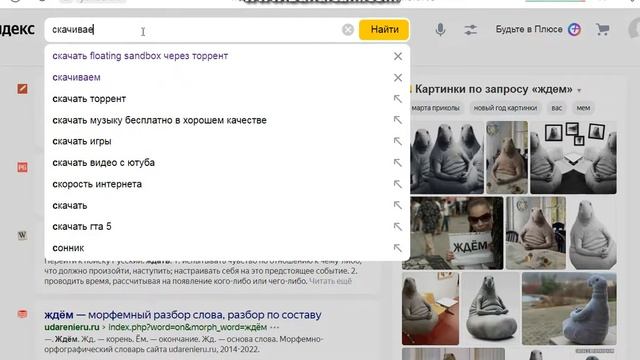Click the Wikipedia W favicon
Viewport: 640px width, 360px height.
coord(22,235)
